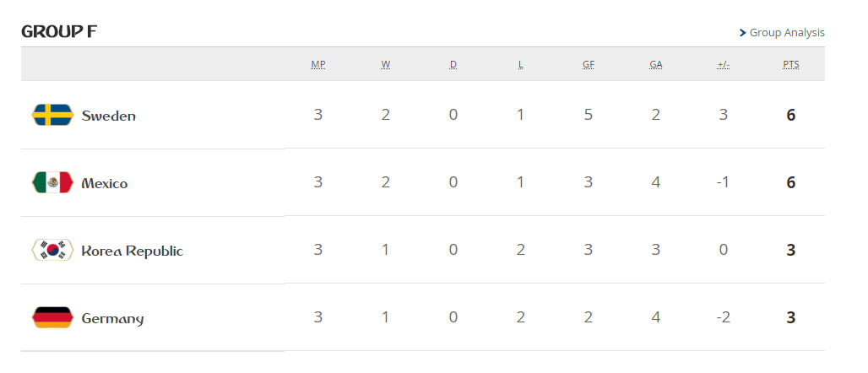Click the GA column header
The image size is (868, 373).
click(x=656, y=64)
